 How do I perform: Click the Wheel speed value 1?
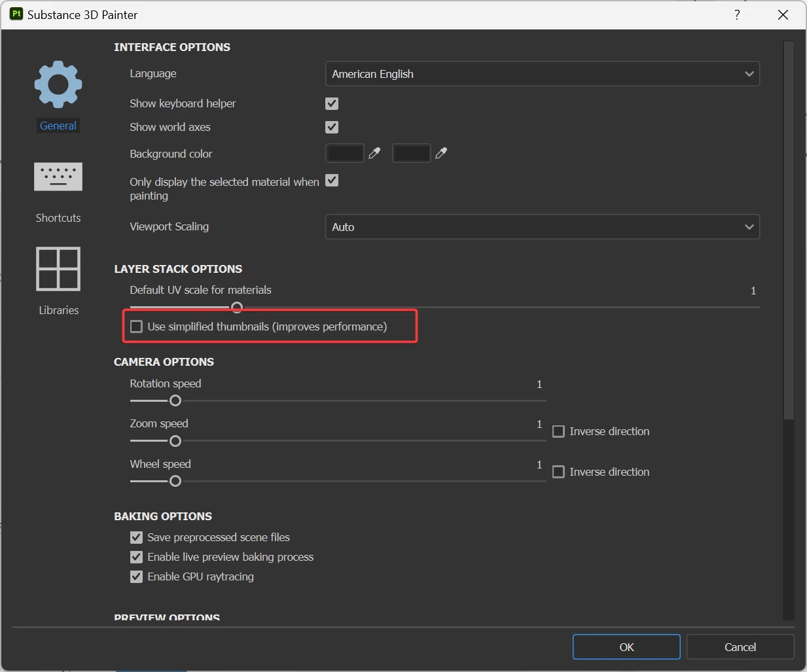coord(539,465)
